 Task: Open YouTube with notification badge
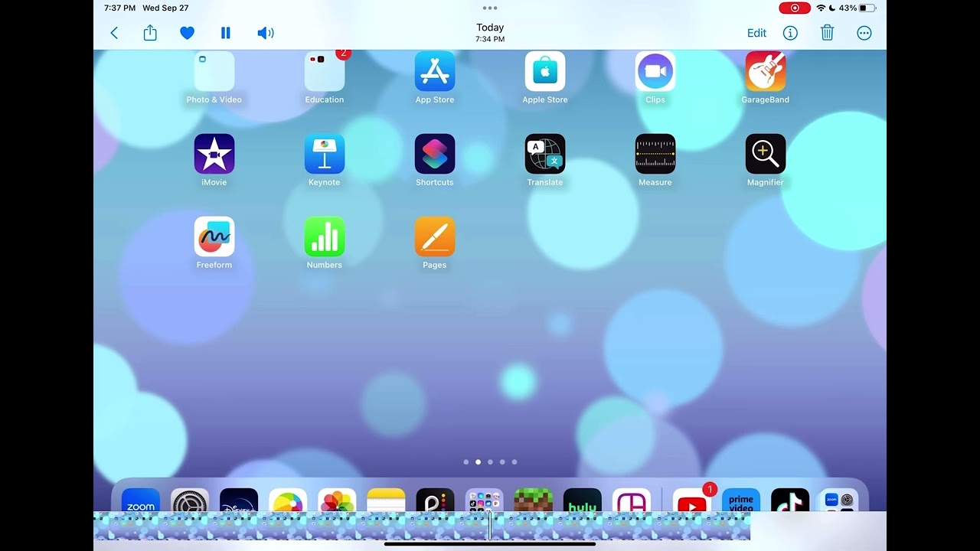coord(692,500)
